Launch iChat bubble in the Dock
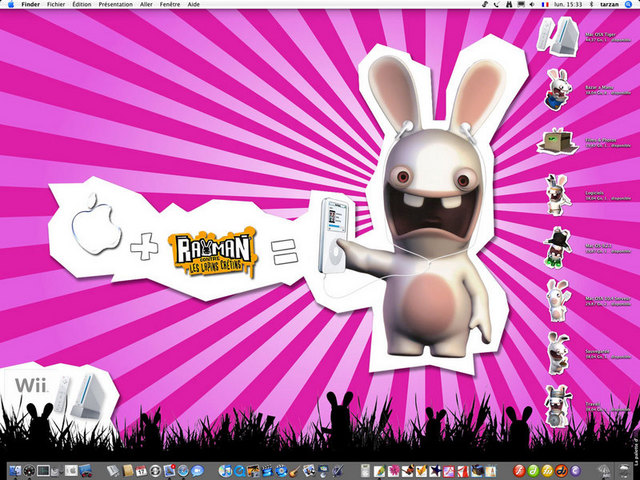Screen dimensions: 640x480 point(197,471)
